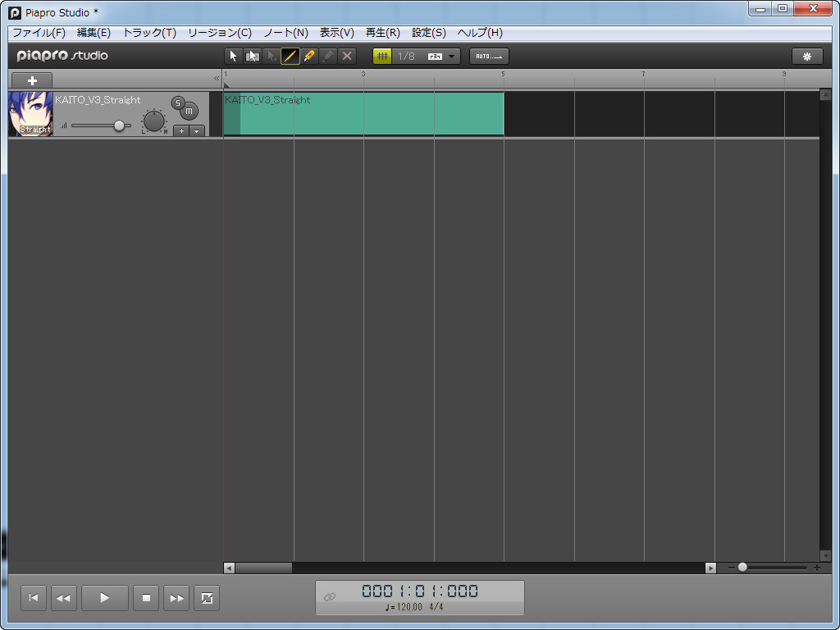Click the L/R pan knob
The image size is (840, 630).
pos(153,121)
